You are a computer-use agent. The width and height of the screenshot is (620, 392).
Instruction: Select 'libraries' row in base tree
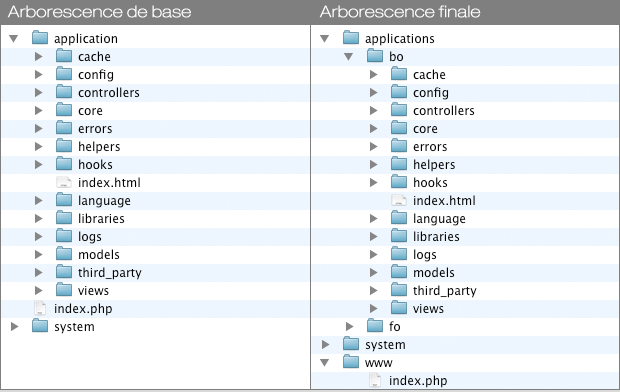[156, 219]
